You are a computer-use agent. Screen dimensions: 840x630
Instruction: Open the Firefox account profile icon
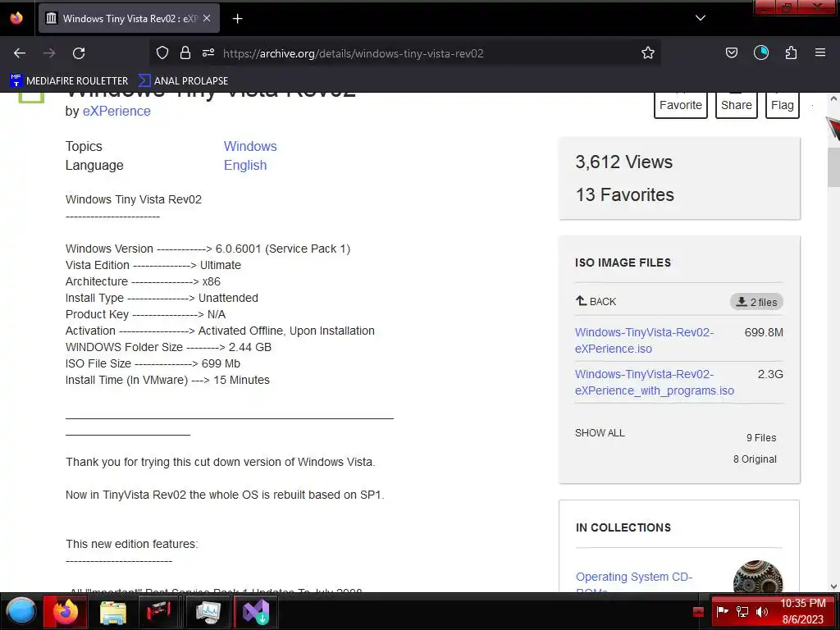[761, 52]
